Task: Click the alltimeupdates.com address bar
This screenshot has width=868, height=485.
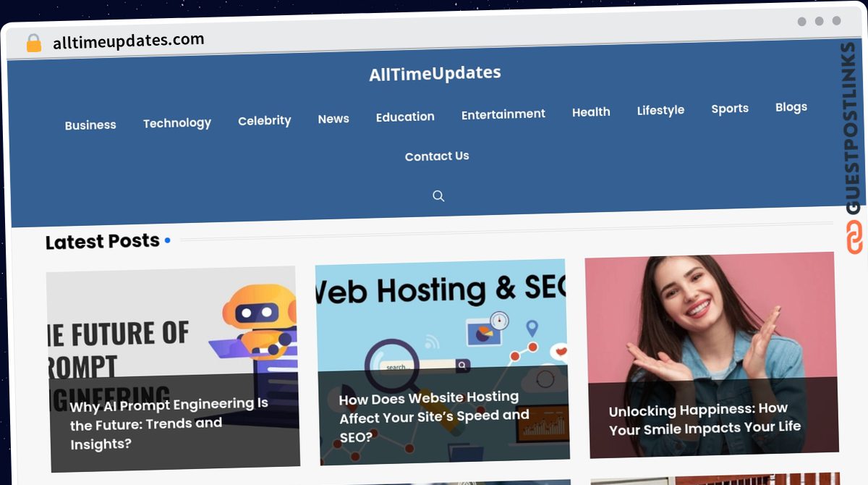Action: coord(129,41)
